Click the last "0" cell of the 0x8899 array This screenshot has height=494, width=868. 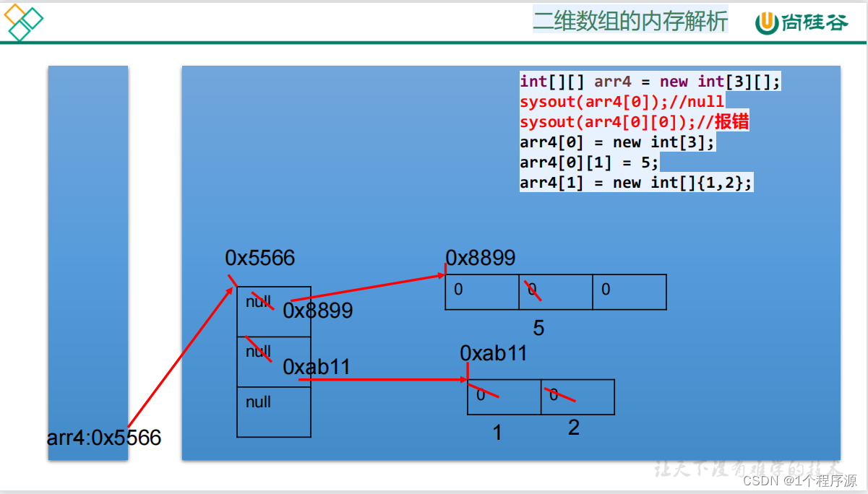click(x=629, y=292)
